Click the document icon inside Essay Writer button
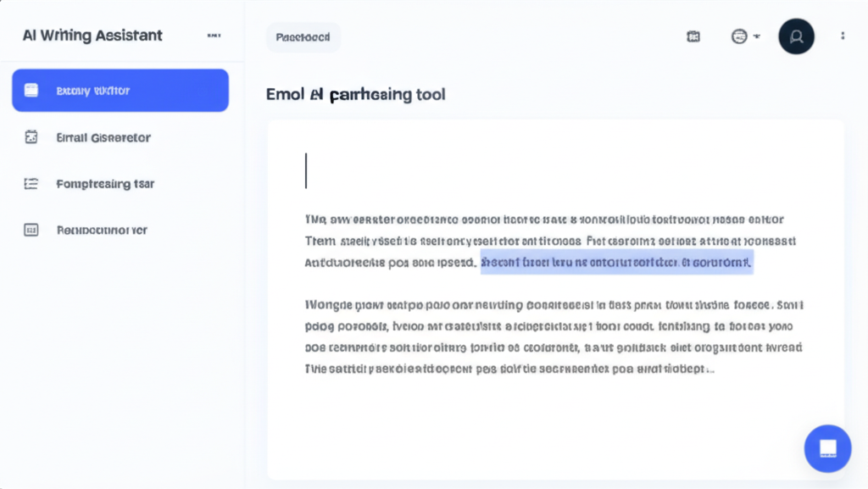868x489 pixels. (31, 91)
